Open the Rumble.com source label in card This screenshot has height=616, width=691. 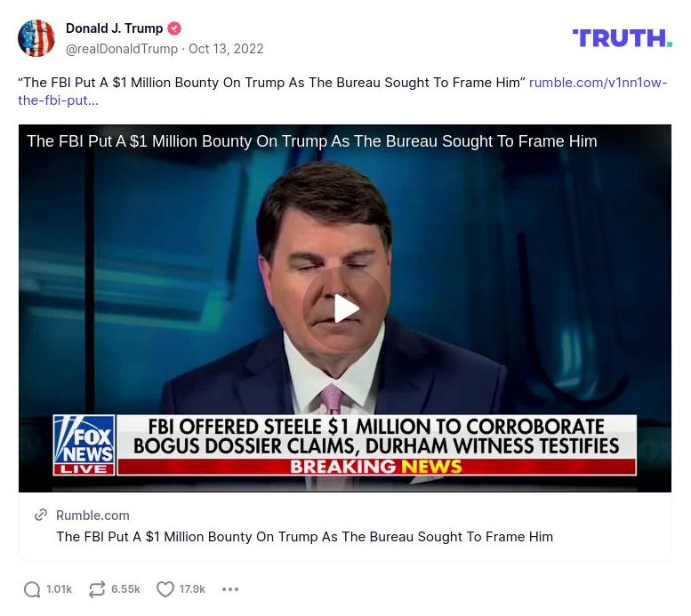coord(92,515)
